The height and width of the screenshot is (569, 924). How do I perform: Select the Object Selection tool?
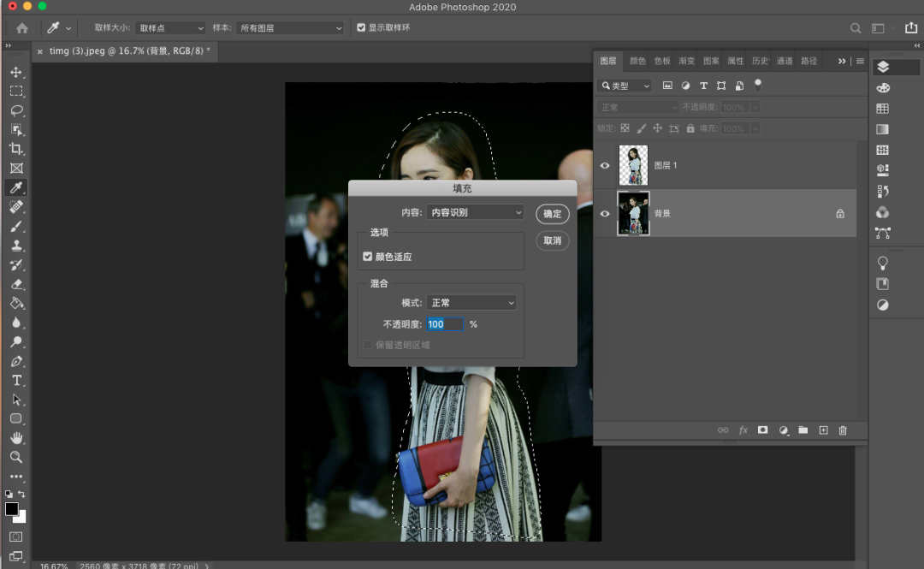[x=16, y=130]
